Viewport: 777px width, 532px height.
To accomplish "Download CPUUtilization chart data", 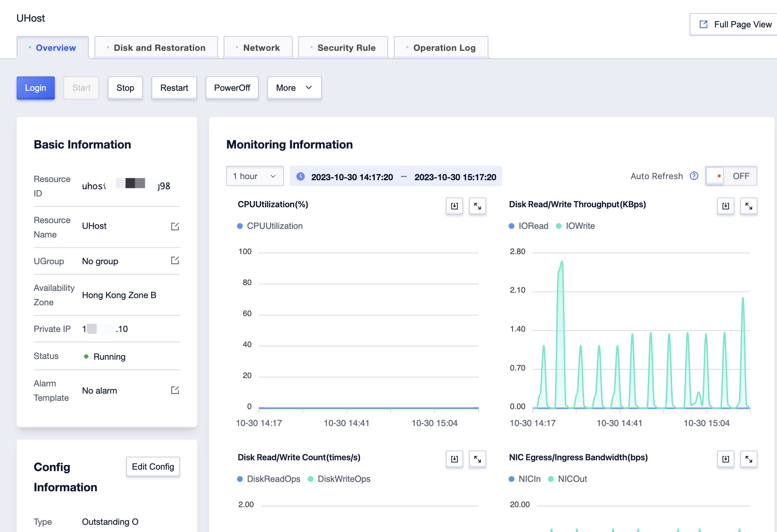I will pos(455,206).
